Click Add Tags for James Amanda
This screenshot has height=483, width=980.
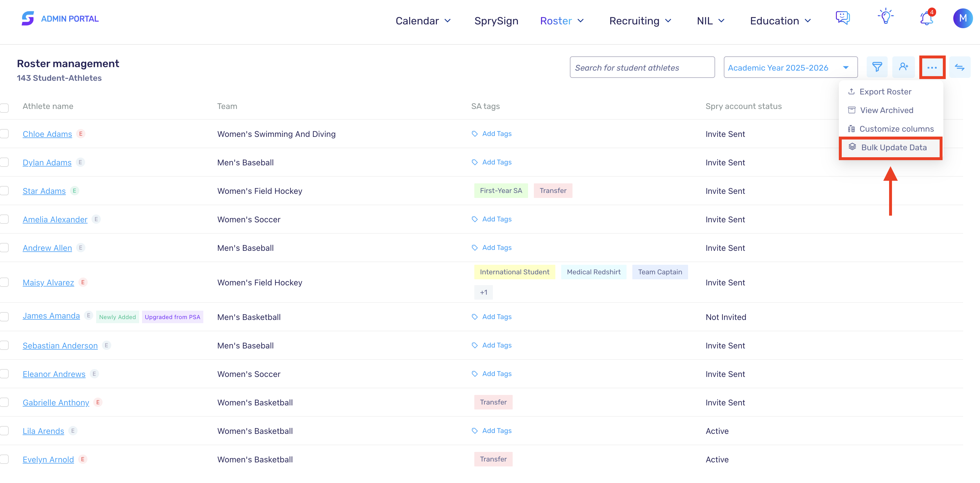point(491,317)
